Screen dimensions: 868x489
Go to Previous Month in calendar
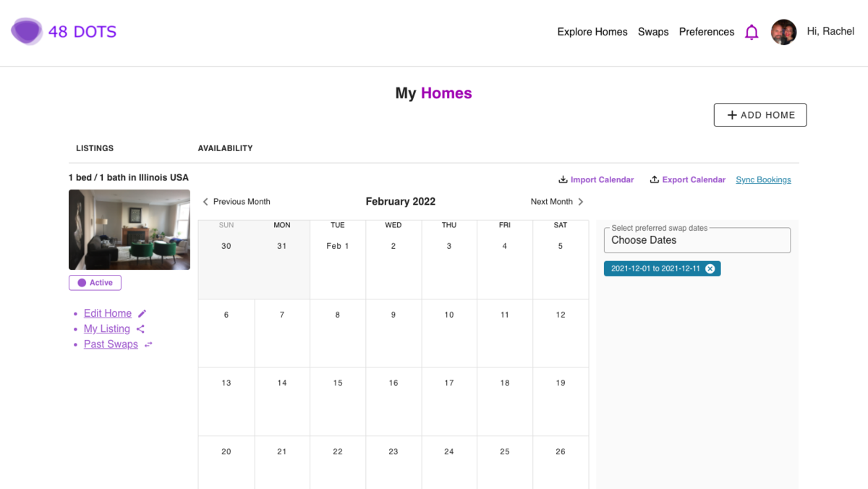click(236, 202)
